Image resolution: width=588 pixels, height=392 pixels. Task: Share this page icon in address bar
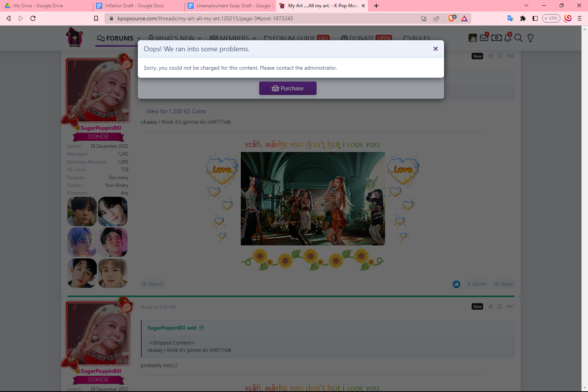436,18
